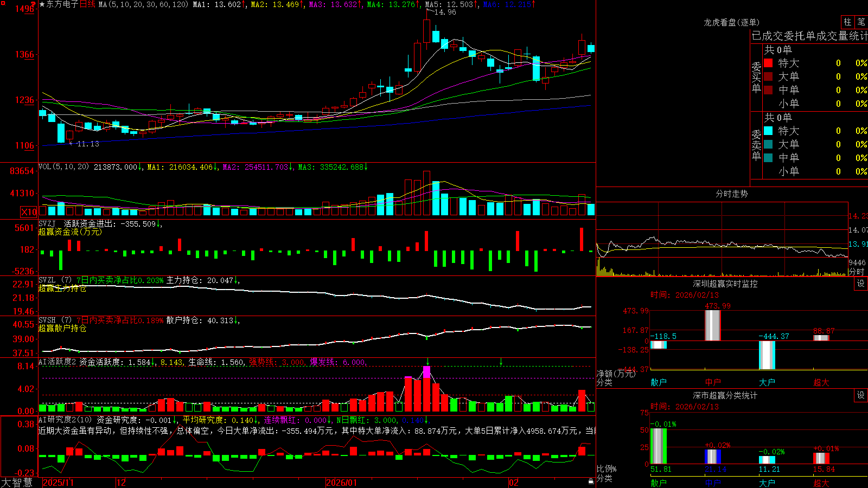Click the lock icon on the date axis
This screenshot has height=488, width=868.
[x=591, y=481]
